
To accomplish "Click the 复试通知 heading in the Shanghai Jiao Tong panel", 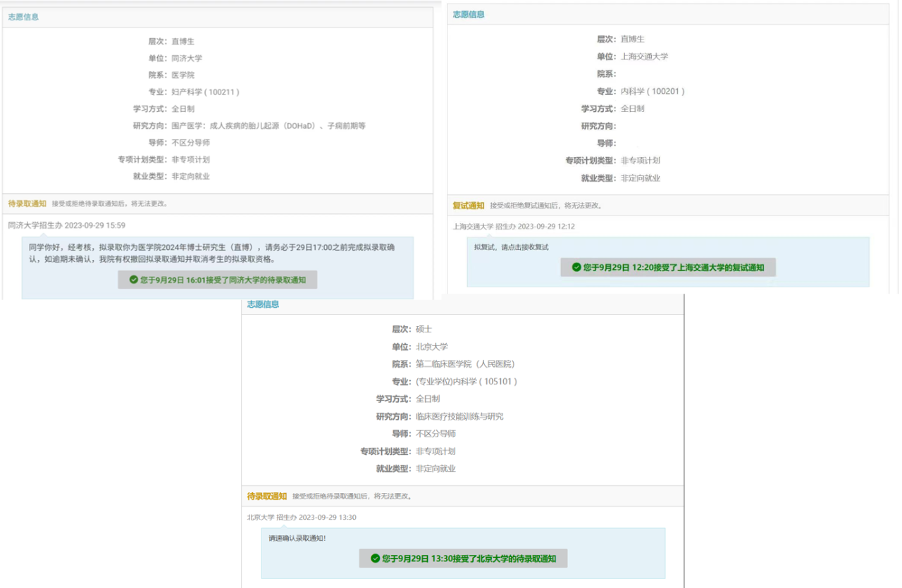I will click(469, 206).
